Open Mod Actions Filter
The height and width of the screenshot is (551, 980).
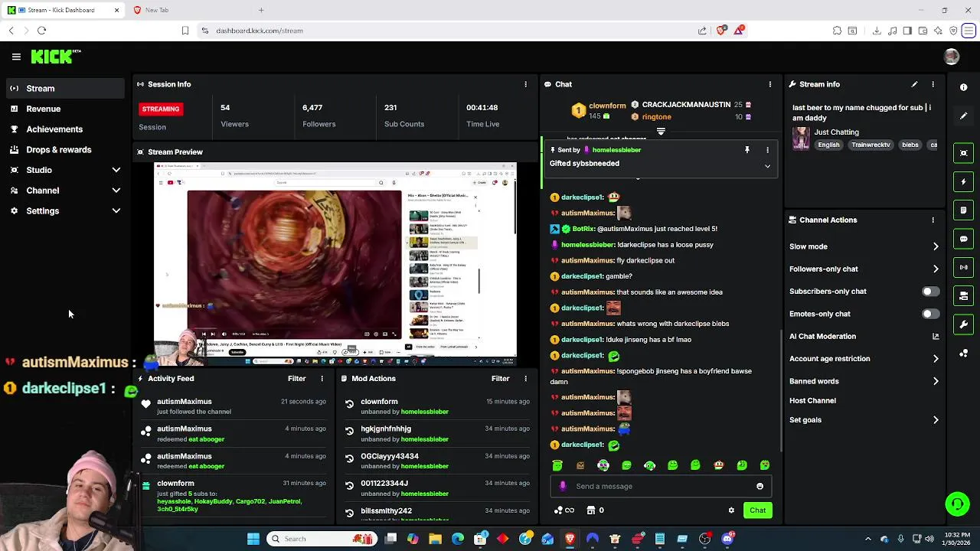tap(500, 379)
